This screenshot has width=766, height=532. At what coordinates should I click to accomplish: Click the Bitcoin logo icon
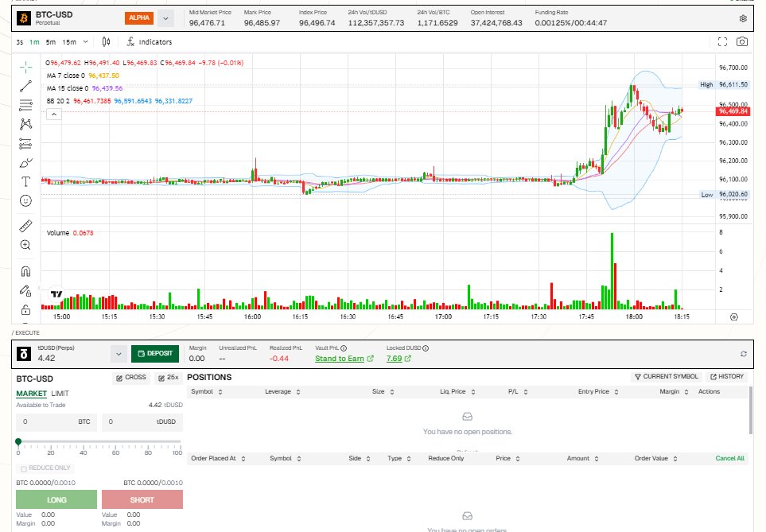(x=23, y=18)
